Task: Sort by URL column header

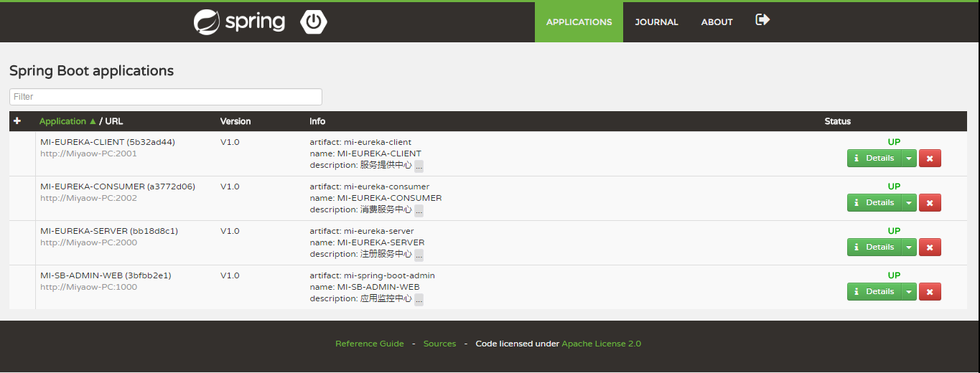Action: [114, 121]
